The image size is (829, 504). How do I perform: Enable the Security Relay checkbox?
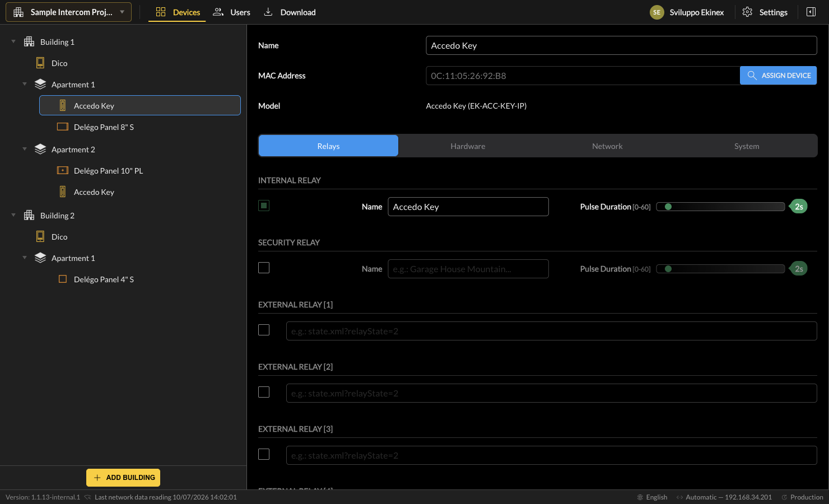[x=264, y=268]
